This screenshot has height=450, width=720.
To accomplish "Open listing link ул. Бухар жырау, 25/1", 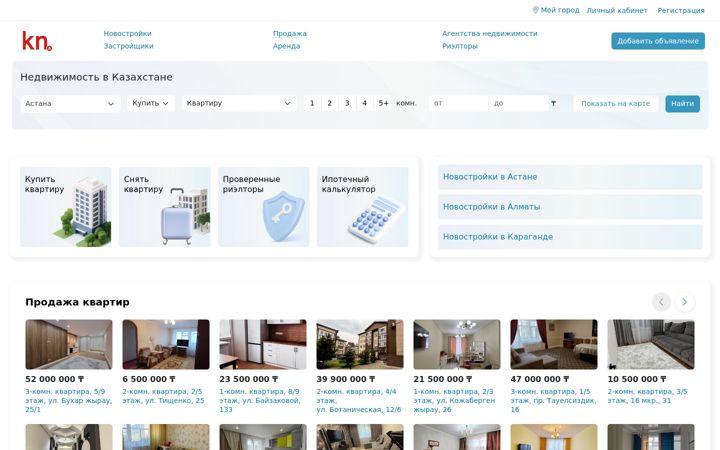I will (69, 400).
